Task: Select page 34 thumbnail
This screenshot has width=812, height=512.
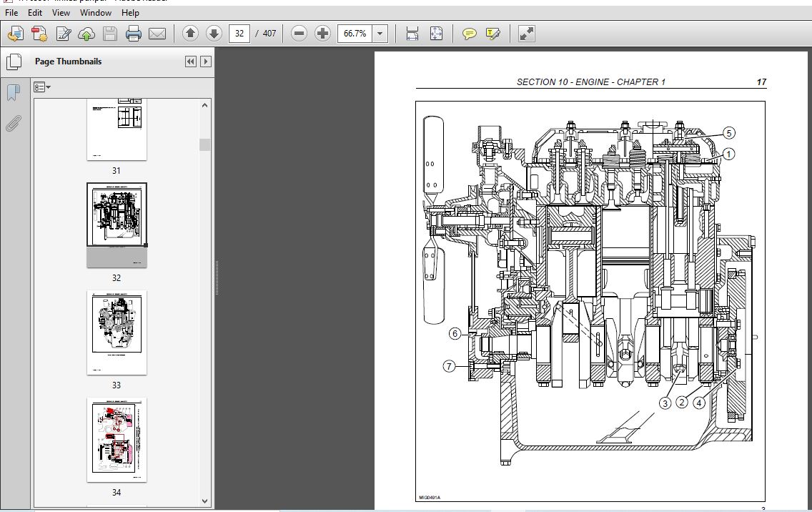Action: point(117,440)
